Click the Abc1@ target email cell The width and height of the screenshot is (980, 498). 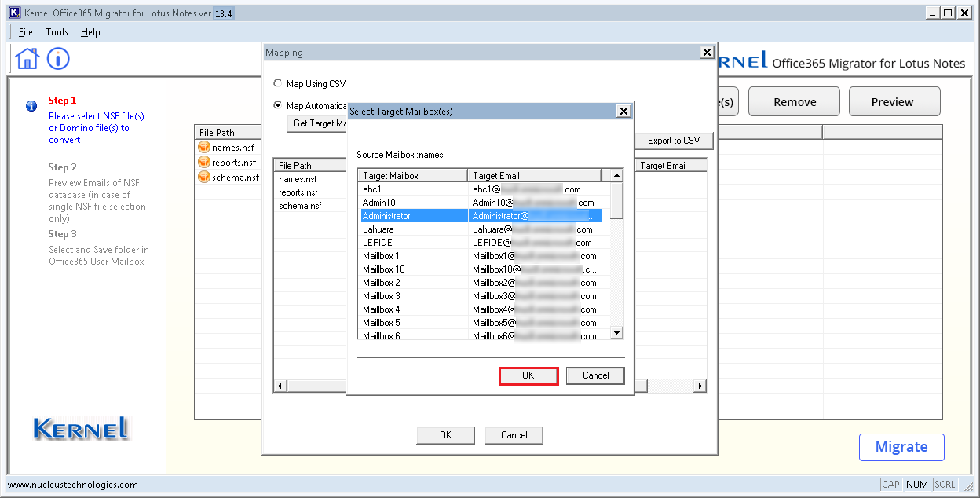[x=535, y=189]
